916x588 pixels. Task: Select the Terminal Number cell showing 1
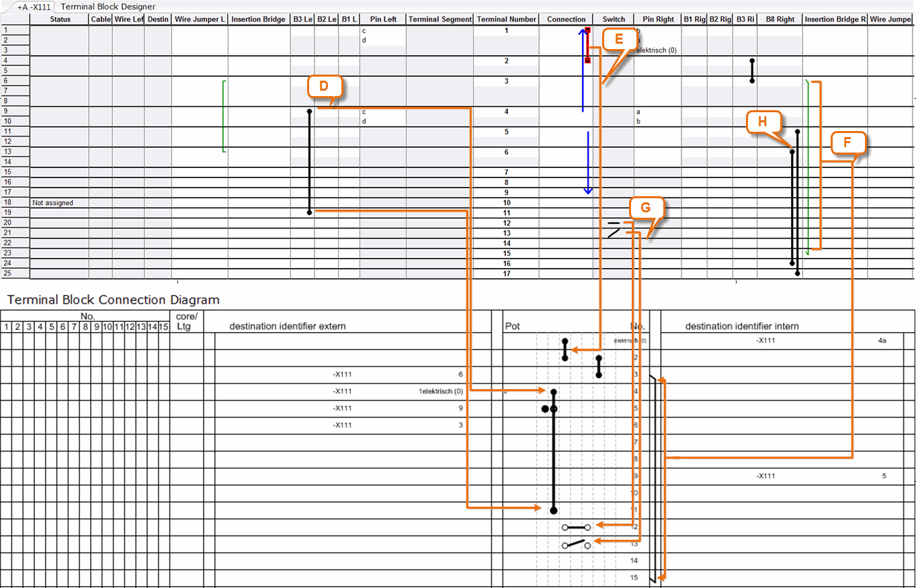pos(507,31)
